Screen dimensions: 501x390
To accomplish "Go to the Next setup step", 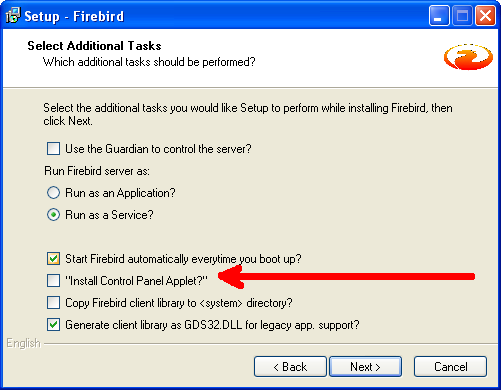I will pos(365,367).
